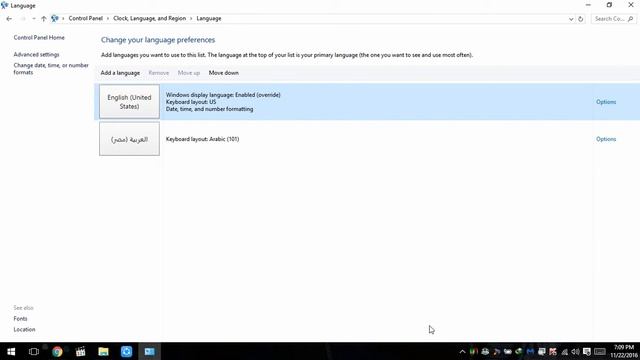The height and width of the screenshot is (360, 640).
Task: Expand the arrow after the Control Panel breadcrumb
Action: [108, 19]
